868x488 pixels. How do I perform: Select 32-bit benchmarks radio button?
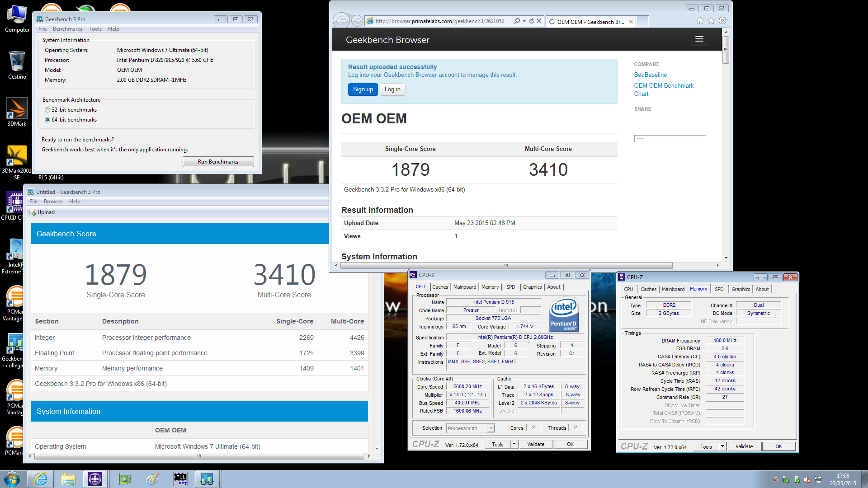47,110
